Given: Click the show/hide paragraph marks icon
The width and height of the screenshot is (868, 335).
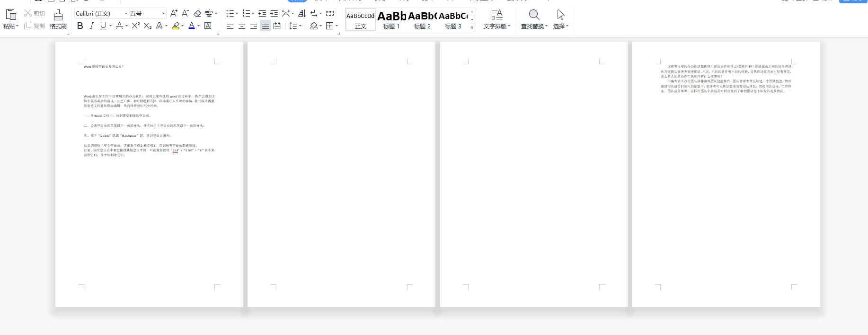Looking at the screenshot, I should [x=314, y=13].
